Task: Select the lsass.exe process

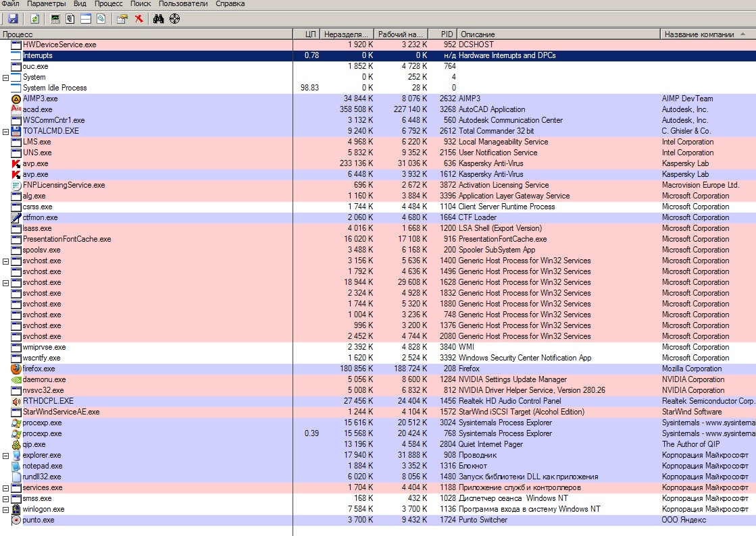Action: (x=36, y=228)
